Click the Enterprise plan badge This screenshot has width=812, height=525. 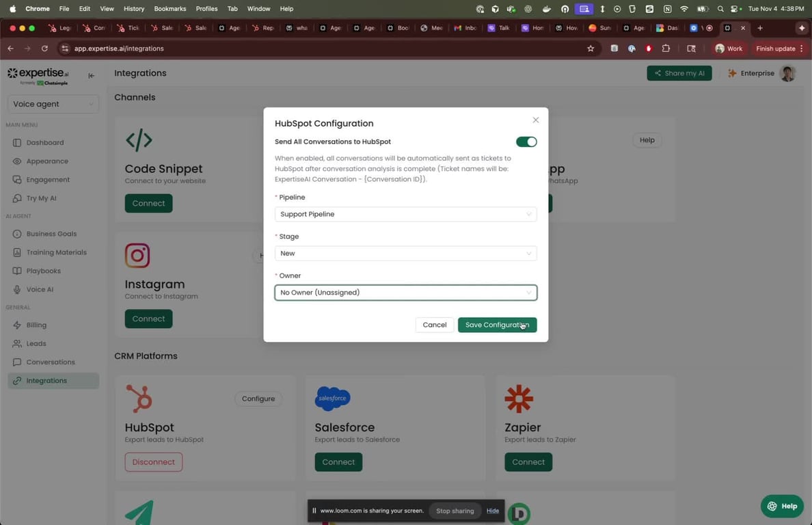751,73
